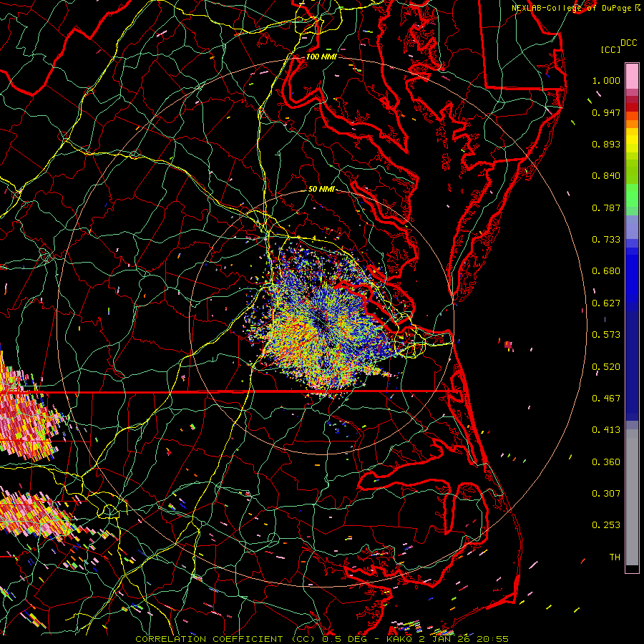Click the [CC] legend unit label
Image resolution: width=644 pixels, height=644 pixels.
point(610,49)
